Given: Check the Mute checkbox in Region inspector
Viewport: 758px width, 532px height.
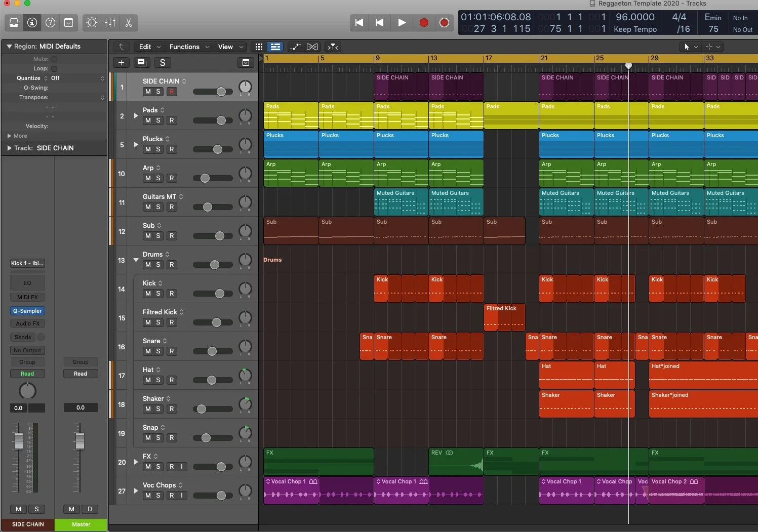Looking at the screenshot, I should click(54, 59).
